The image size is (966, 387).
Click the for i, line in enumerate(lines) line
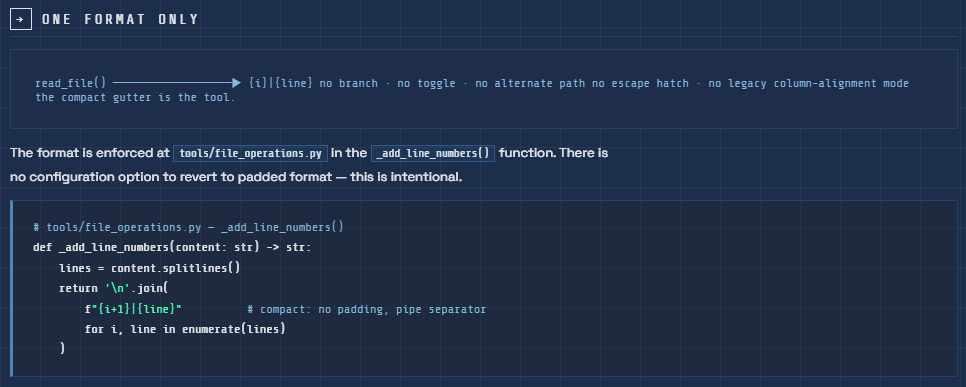185,329
